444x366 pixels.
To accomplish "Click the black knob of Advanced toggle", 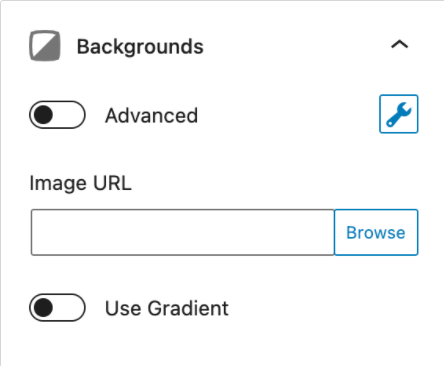I will [x=43, y=115].
